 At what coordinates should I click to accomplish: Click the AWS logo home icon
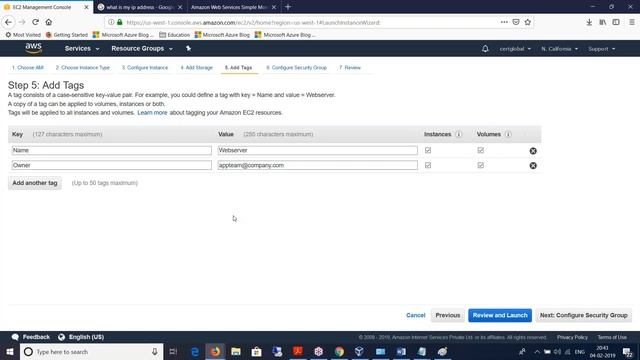click(33, 48)
